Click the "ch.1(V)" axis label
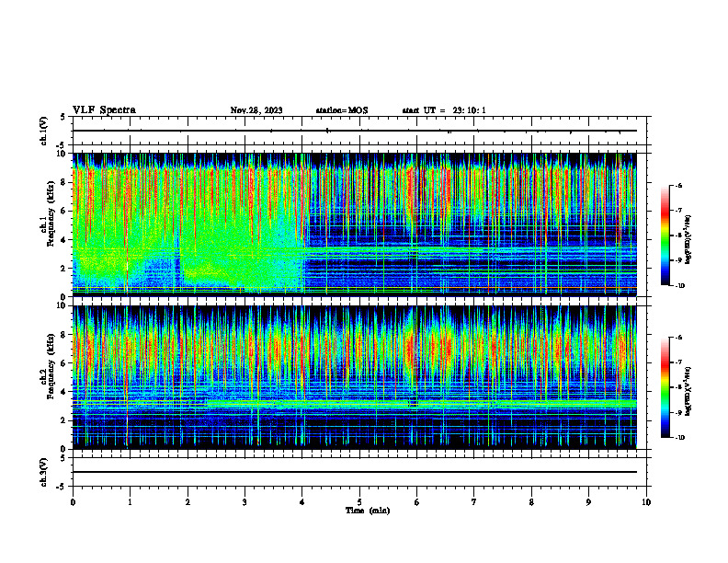The width and height of the screenshot is (728, 563). pyautogui.click(x=43, y=131)
